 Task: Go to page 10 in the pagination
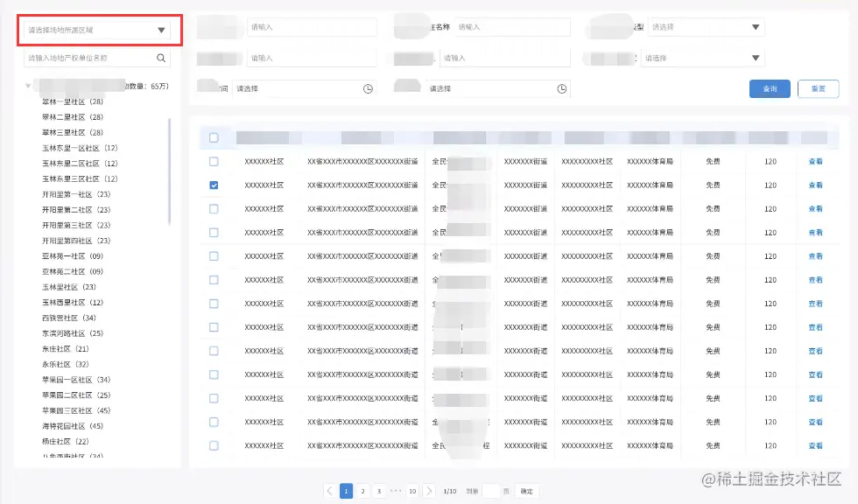412,491
